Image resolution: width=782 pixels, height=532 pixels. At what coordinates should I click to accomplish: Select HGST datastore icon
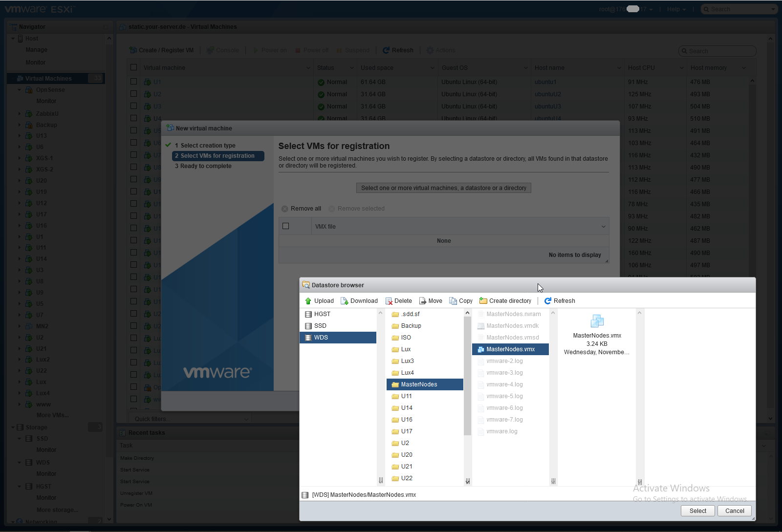[308, 314]
